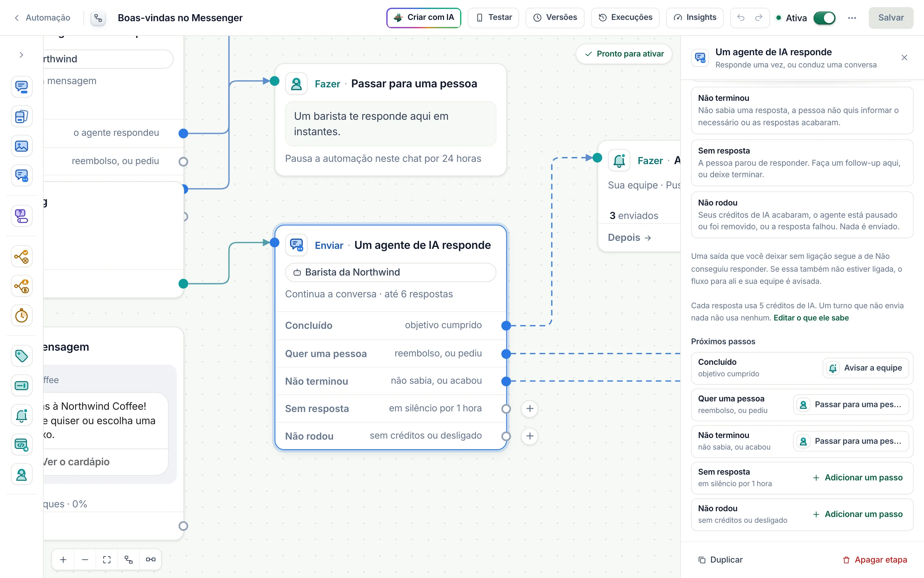Viewport: 924px width, 578px height.
Task: Open the Insights view
Action: [x=695, y=18]
